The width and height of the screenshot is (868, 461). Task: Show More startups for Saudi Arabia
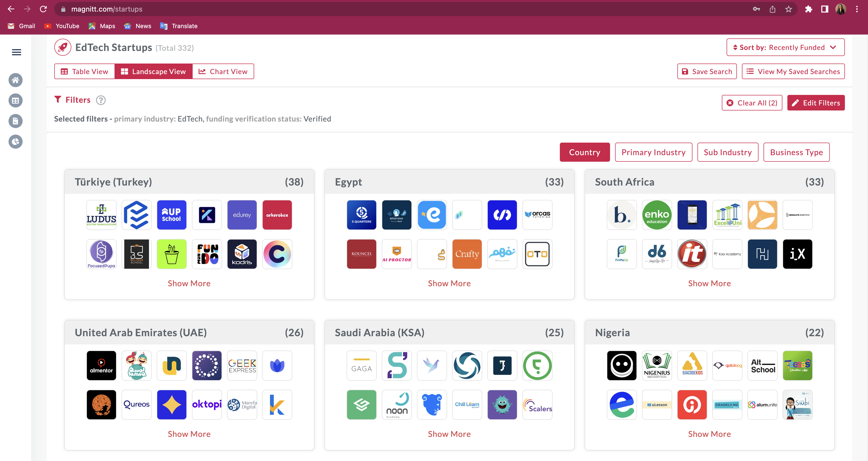[x=449, y=434]
